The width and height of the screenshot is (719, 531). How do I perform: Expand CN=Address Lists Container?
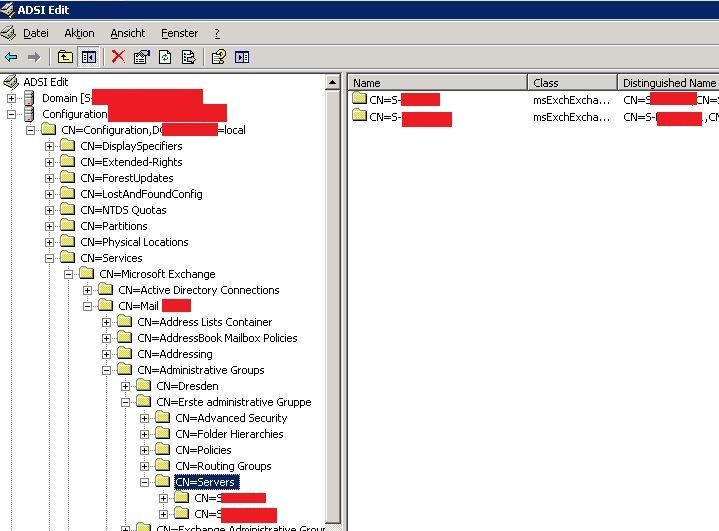pos(106,322)
